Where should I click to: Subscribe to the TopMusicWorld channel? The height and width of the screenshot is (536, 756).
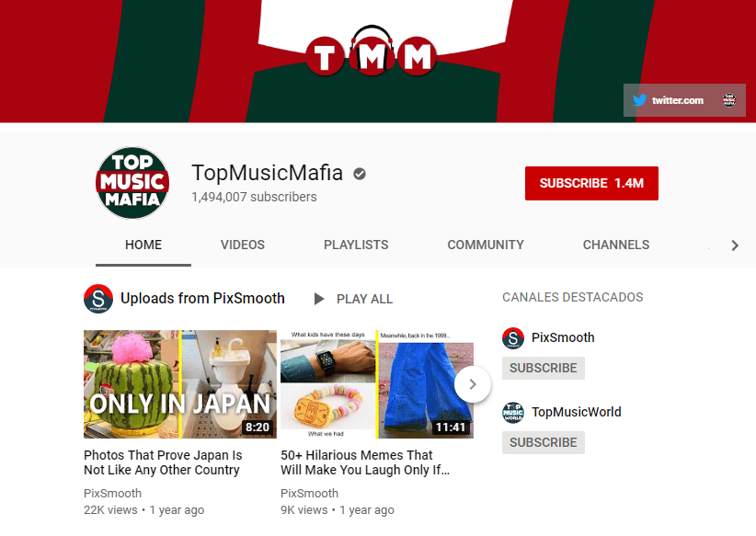[543, 442]
